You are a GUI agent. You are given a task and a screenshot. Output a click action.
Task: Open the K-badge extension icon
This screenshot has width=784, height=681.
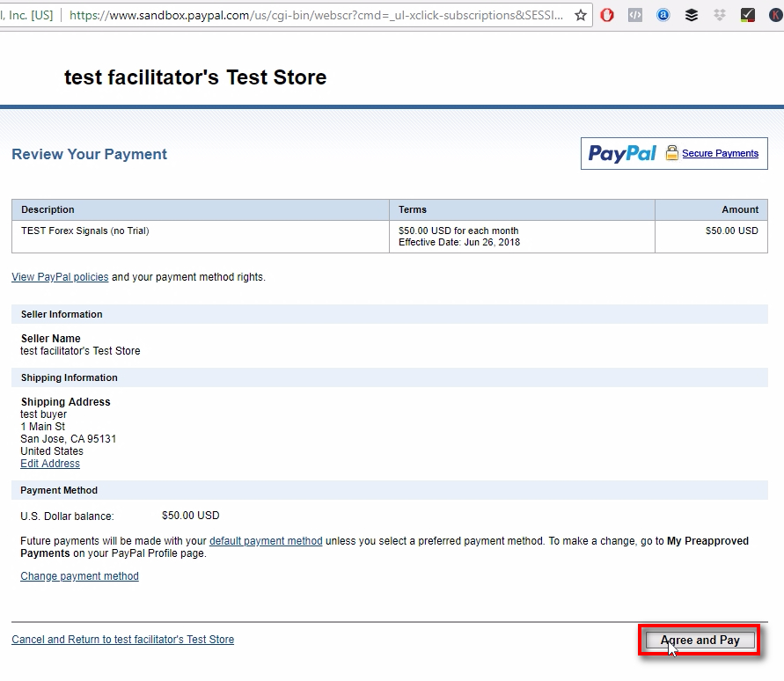point(775,15)
